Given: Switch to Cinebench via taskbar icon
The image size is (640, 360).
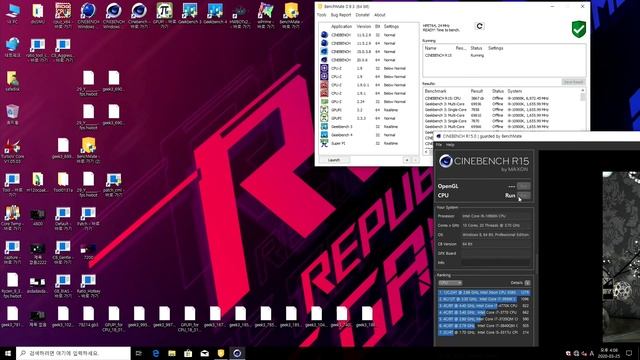Looking at the screenshot, I should [237, 353].
